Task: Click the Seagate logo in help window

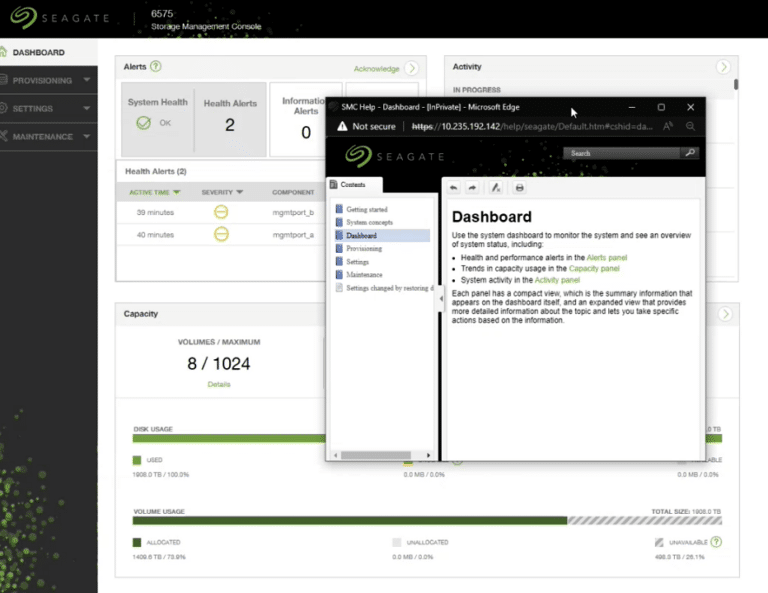Action: point(394,156)
